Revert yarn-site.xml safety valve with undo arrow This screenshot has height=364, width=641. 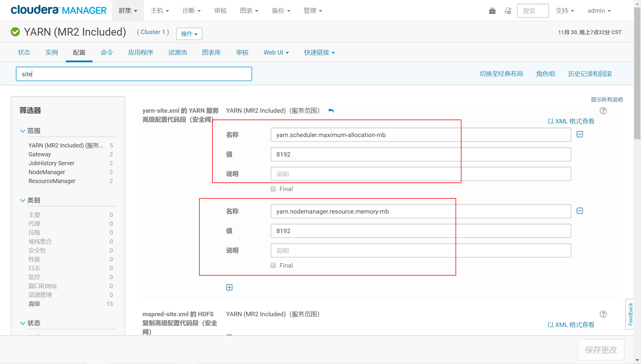pyautogui.click(x=331, y=111)
